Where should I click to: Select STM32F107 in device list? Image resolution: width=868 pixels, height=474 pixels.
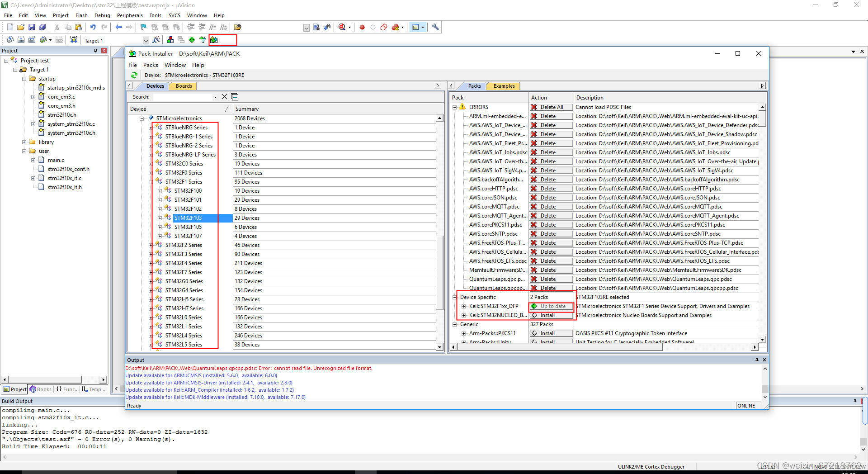tap(188, 236)
